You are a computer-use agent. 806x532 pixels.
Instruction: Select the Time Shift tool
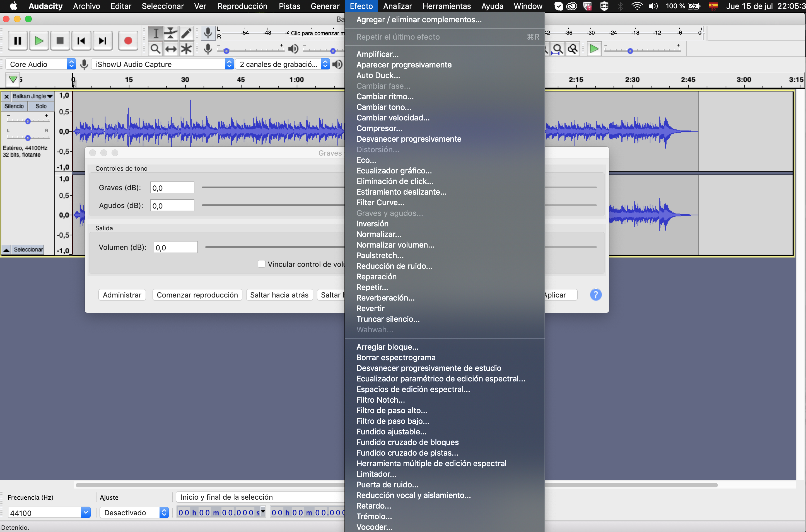pos(171,49)
